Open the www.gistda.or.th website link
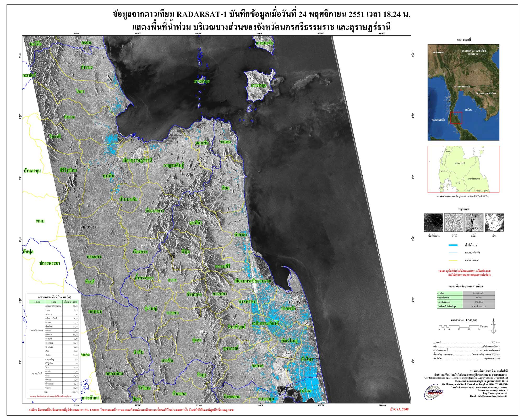This screenshot has width=524, height=420. point(495,393)
